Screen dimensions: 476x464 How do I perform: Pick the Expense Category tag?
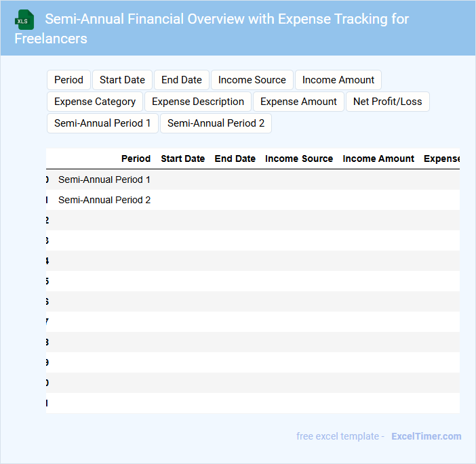coord(95,102)
